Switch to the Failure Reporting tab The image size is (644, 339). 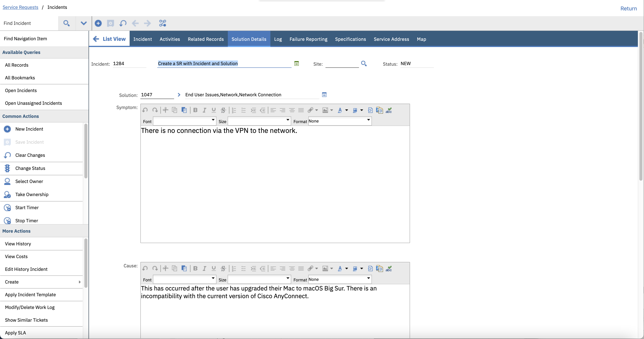308,39
